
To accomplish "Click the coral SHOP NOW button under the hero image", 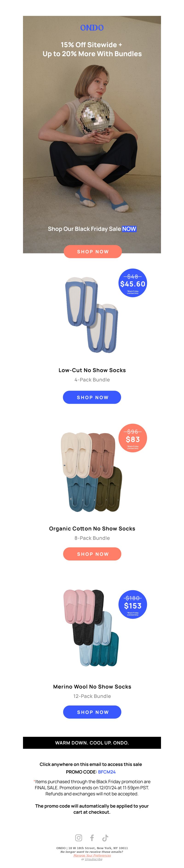I will tap(93, 251).
